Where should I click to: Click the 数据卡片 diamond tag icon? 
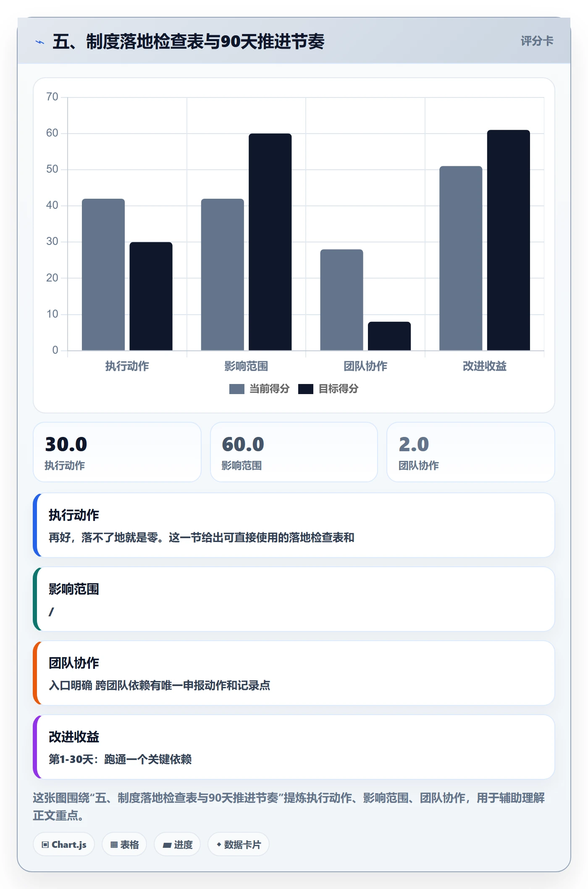coord(219,844)
